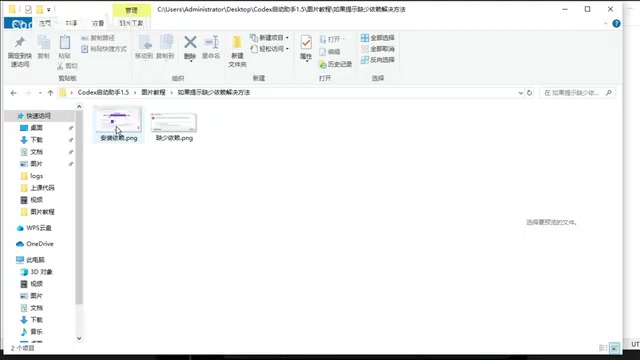Viewport: 640px width, 360px height.
Task: Click the 固定到快速访问 pin icon
Action: [x=20, y=42]
